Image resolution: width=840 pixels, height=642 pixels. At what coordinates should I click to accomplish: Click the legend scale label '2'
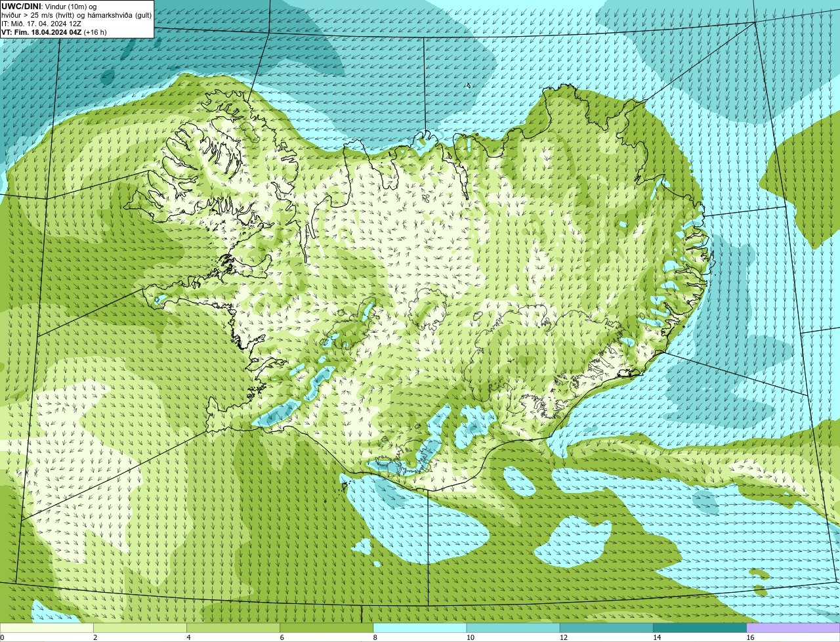[95, 637]
